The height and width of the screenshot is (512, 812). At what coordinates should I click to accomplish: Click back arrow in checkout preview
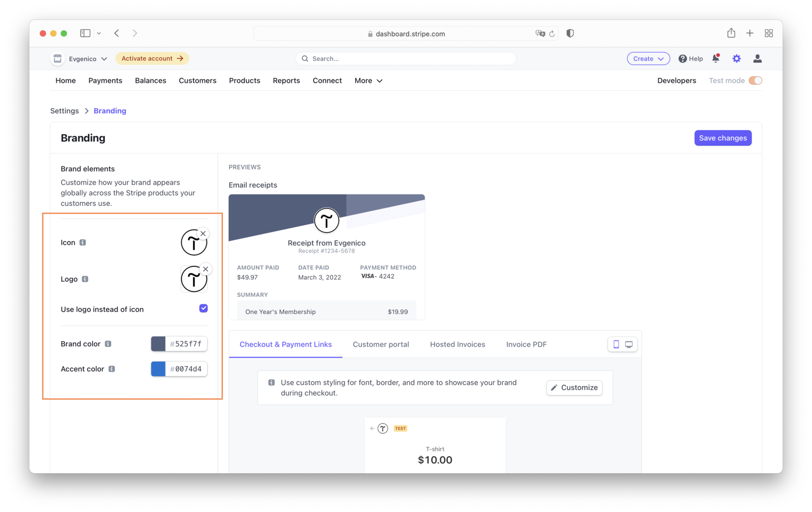pyautogui.click(x=372, y=428)
